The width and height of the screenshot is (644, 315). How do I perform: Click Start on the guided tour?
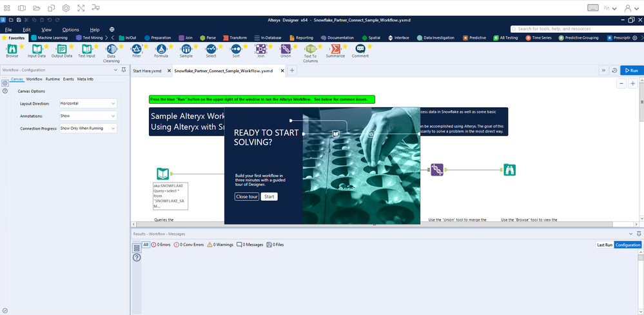(x=269, y=197)
